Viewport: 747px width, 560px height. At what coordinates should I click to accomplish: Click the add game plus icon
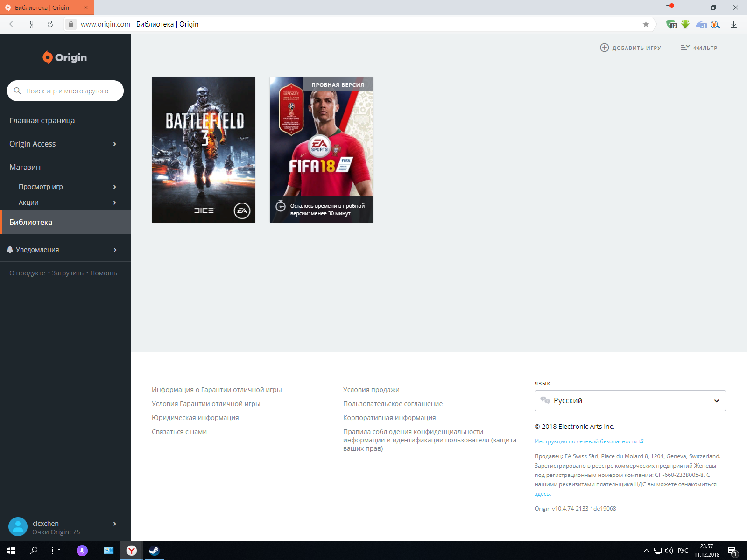(604, 48)
